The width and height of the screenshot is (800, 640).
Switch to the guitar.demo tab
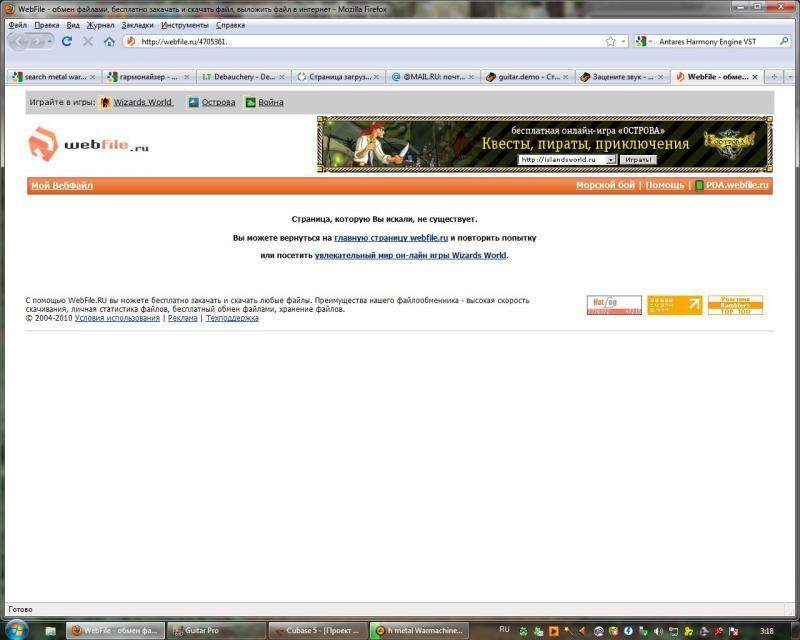526,76
